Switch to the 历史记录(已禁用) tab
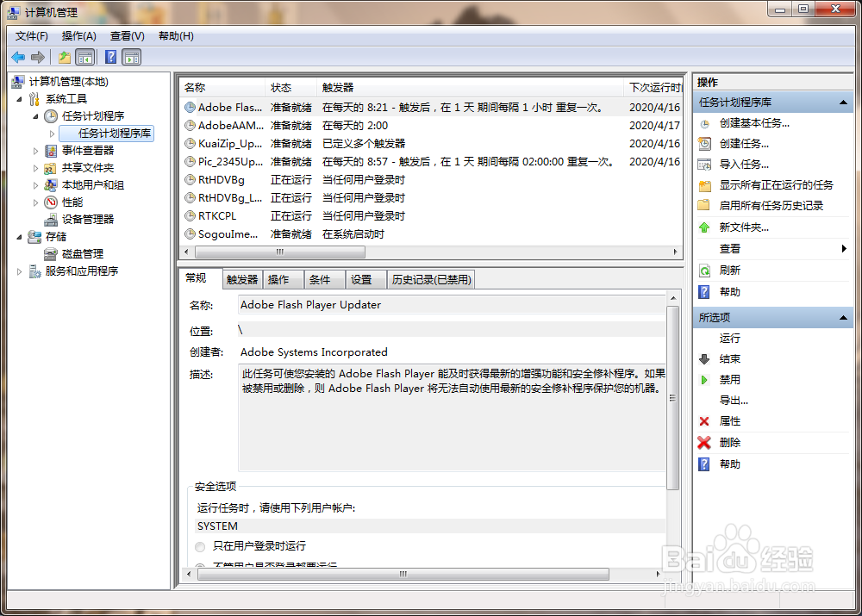 [x=431, y=280]
